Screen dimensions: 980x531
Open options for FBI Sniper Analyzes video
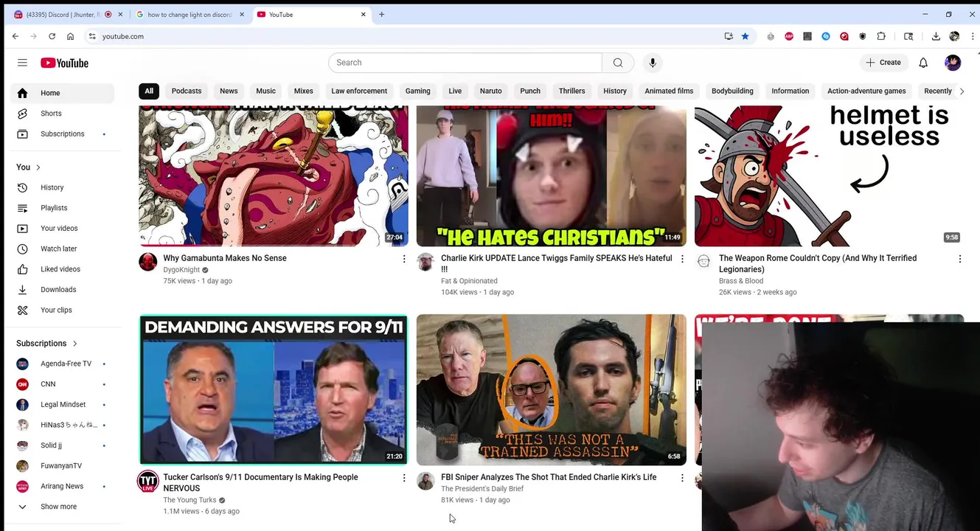click(x=682, y=478)
